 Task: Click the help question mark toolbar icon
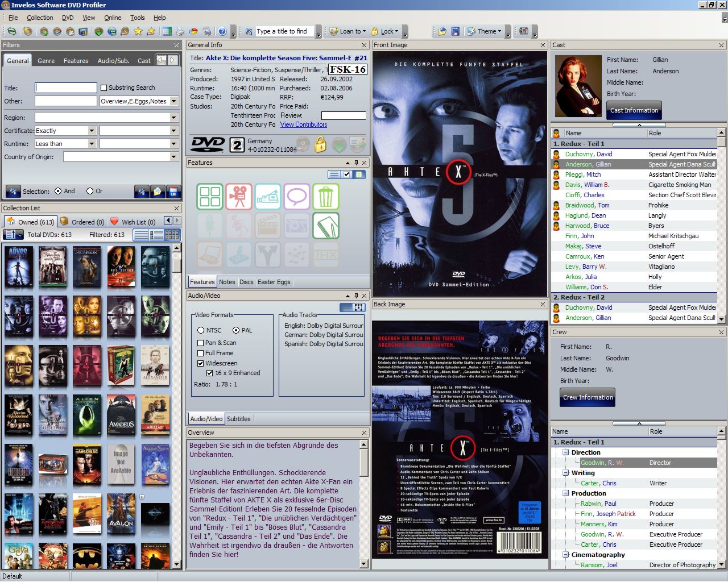coord(222,31)
